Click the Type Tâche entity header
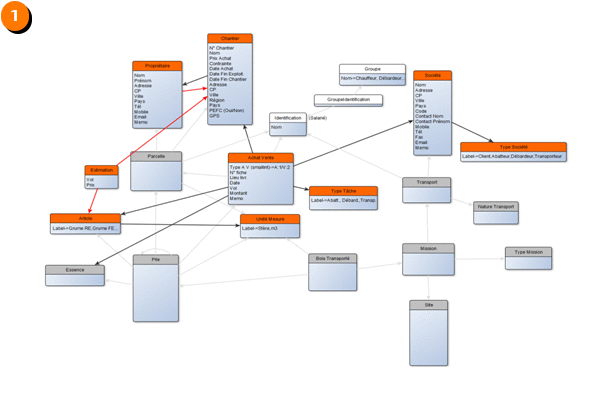Screen dimensions: 600x400 342,190
